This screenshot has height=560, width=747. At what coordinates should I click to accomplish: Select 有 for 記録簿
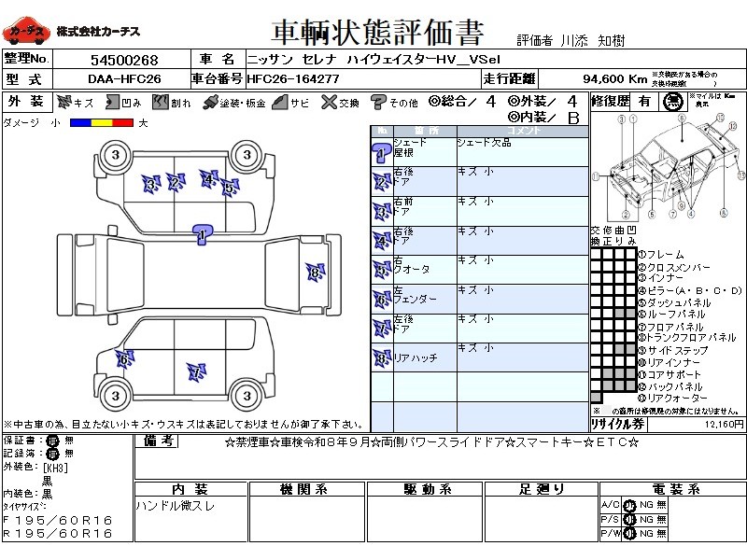pos(52,454)
